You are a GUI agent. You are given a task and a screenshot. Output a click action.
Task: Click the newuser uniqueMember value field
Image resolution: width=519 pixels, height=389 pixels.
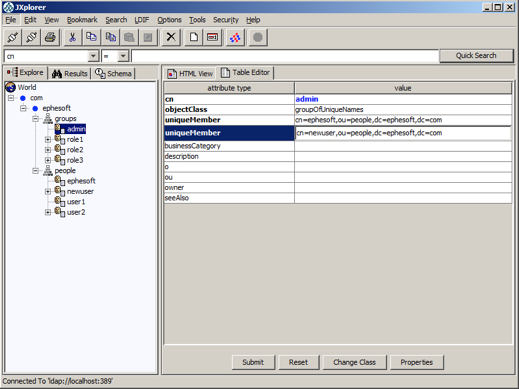pyautogui.click(x=403, y=133)
